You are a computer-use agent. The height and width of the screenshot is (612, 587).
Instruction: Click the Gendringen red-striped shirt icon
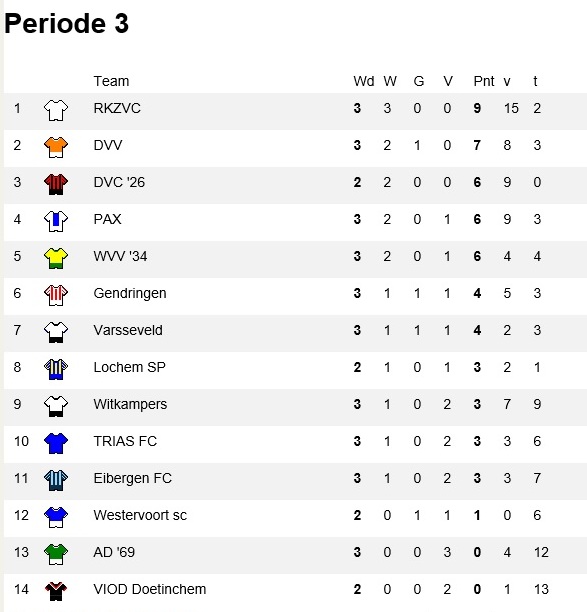[56, 295]
